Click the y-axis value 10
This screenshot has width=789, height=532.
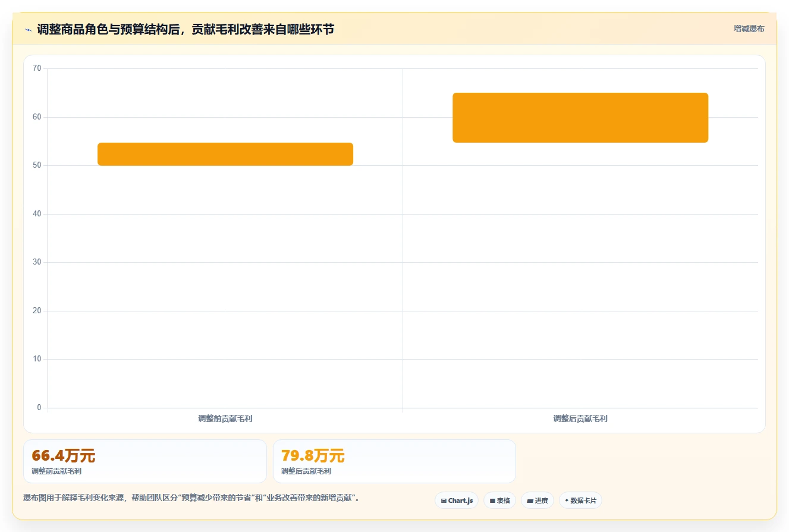point(37,359)
